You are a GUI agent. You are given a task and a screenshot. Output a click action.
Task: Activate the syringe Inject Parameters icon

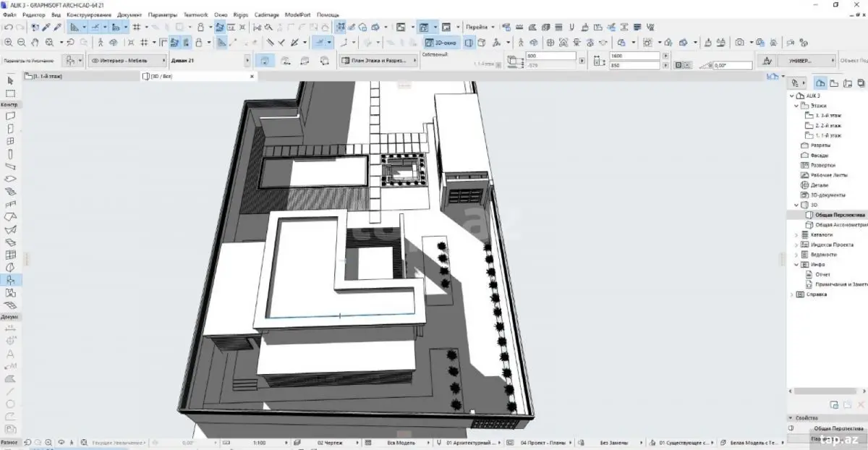57,27
